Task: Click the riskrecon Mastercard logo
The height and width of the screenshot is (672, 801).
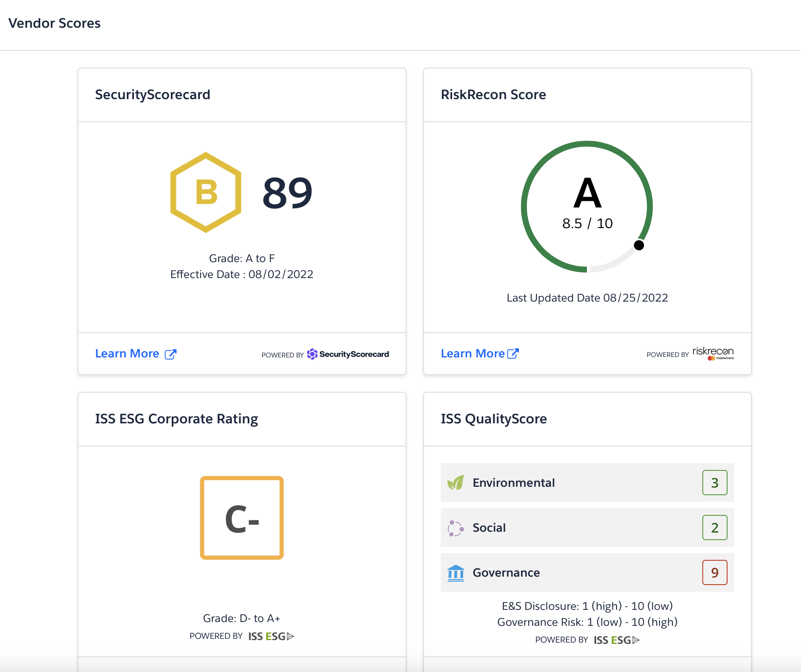Action: pos(712,353)
